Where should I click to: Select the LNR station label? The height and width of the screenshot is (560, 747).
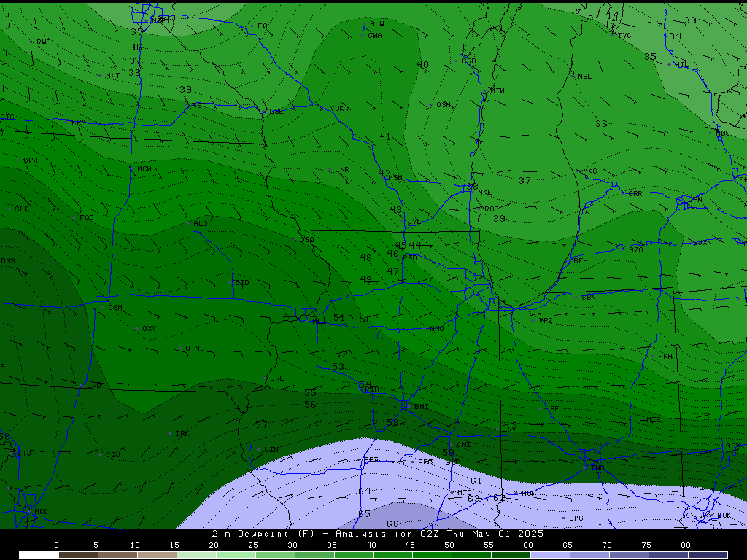click(342, 169)
